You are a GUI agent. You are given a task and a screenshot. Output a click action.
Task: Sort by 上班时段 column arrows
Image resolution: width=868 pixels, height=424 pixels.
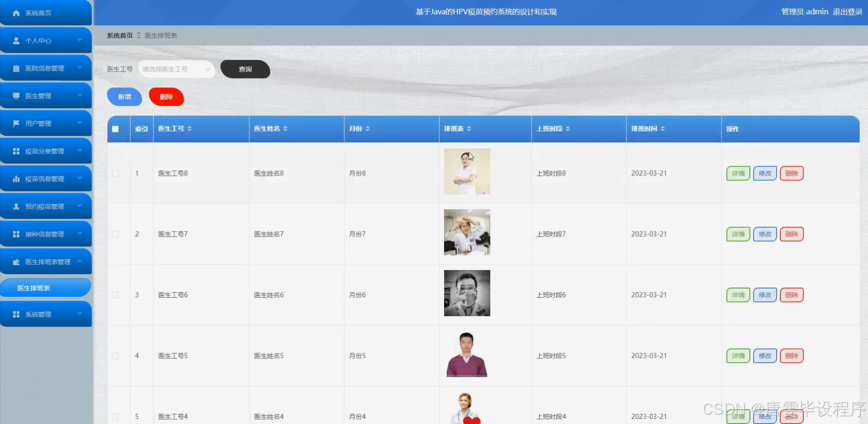[568, 129]
